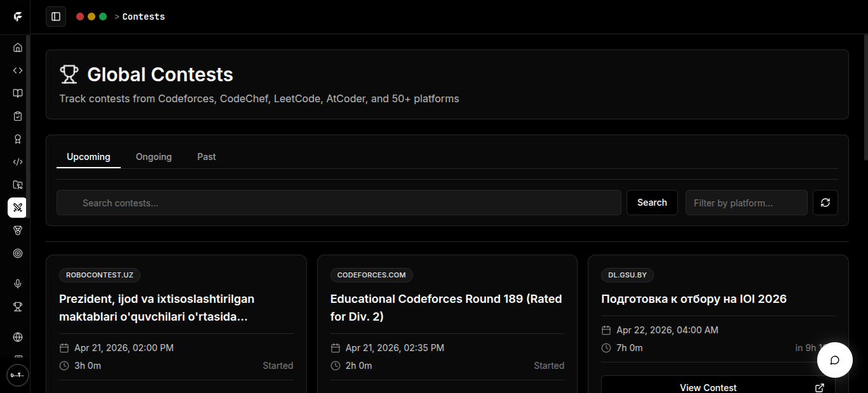Click the CODEFORCES.COM platform badge

click(x=371, y=275)
